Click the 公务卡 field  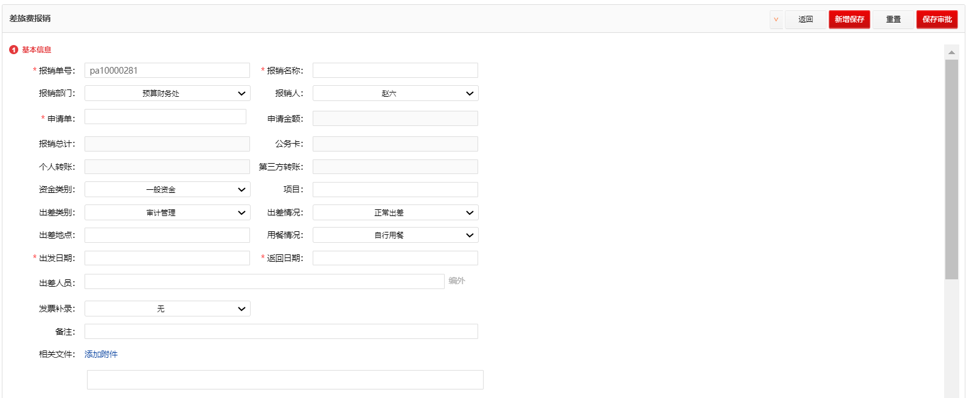395,144
